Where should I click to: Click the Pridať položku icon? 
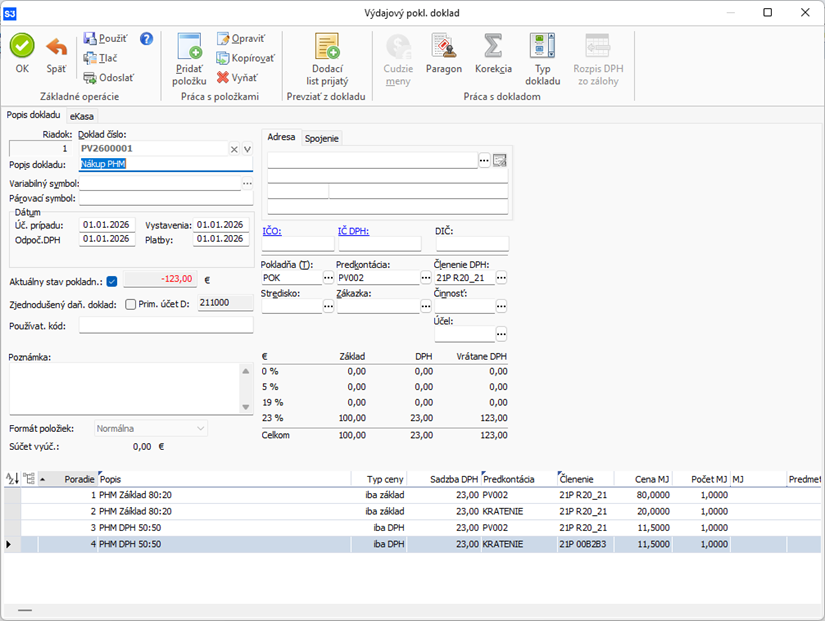pyautogui.click(x=189, y=47)
